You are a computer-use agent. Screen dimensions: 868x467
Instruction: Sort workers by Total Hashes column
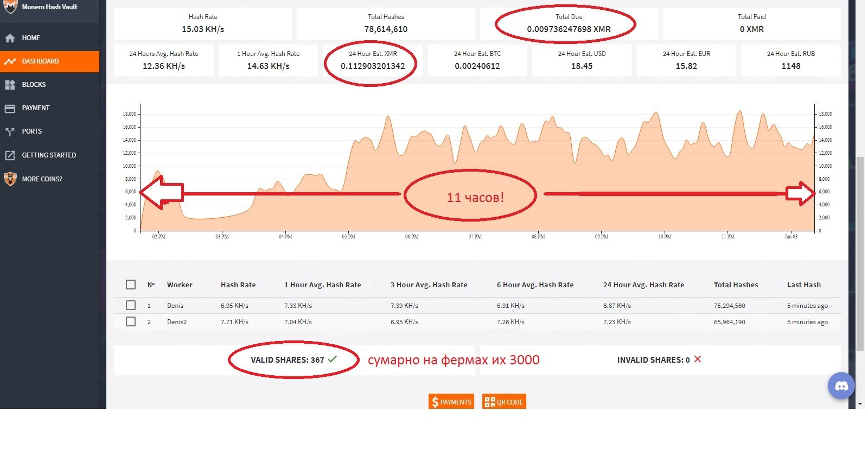coord(736,285)
